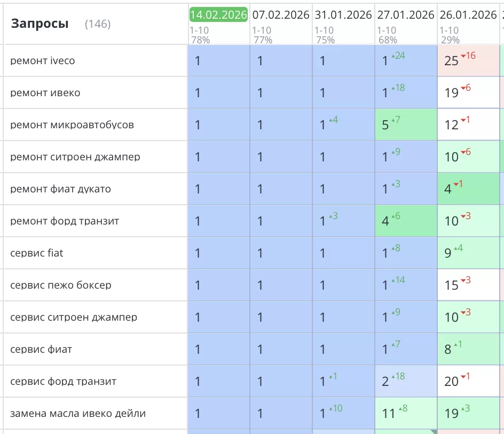Select the query 'ремонт iveco'
Image resolution: width=504 pixels, height=434 pixels.
click(43, 61)
